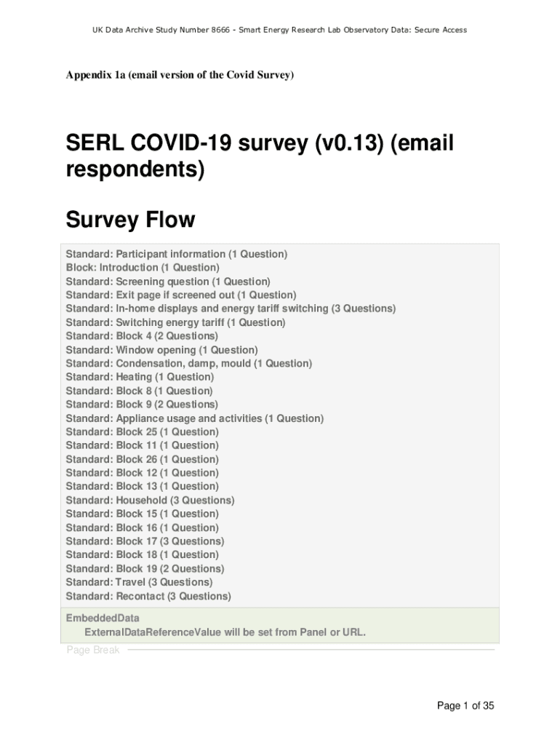The image size is (560, 745).
Task: Click Appliance usage and activities entry
Action: [194, 418]
